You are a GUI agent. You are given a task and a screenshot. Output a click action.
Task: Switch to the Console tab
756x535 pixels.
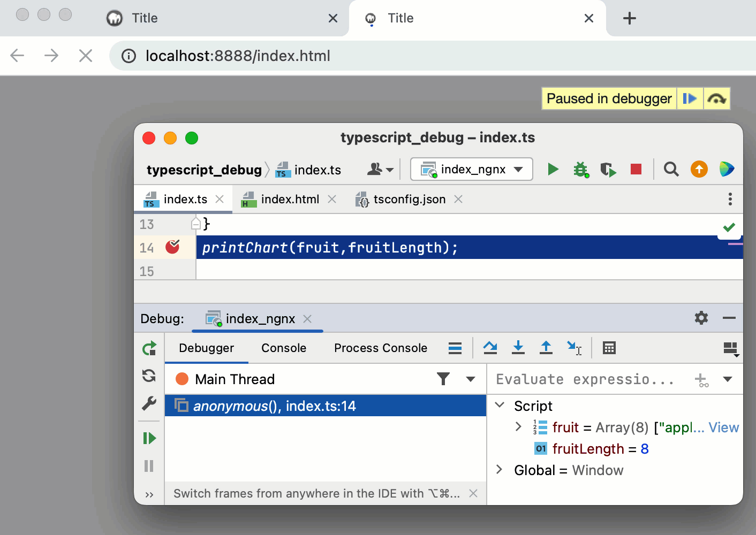[x=283, y=348]
